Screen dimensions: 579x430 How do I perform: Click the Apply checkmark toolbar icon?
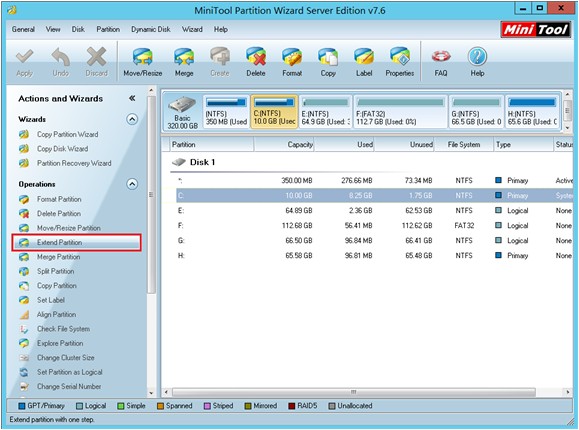point(25,57)
